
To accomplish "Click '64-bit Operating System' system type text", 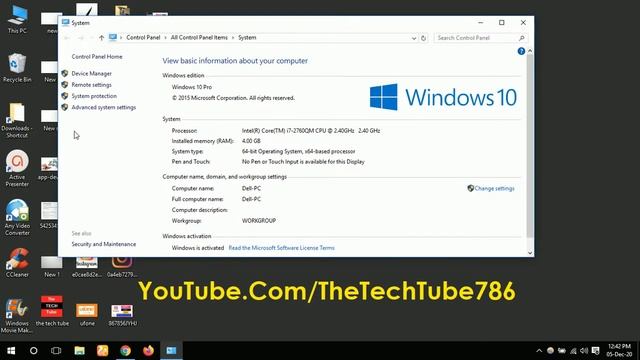I will (x=298, y=151).
